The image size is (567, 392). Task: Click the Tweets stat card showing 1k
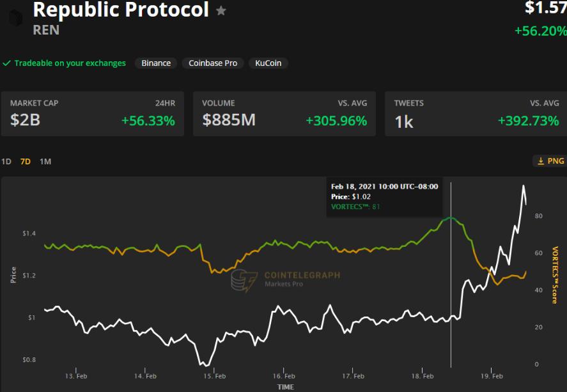click(476, 114)
